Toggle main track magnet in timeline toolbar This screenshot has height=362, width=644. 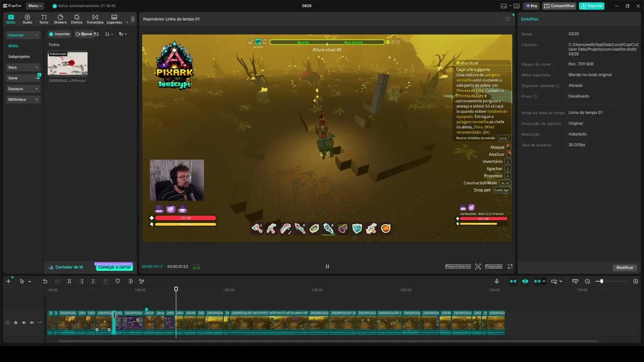[x=513, y=281]
